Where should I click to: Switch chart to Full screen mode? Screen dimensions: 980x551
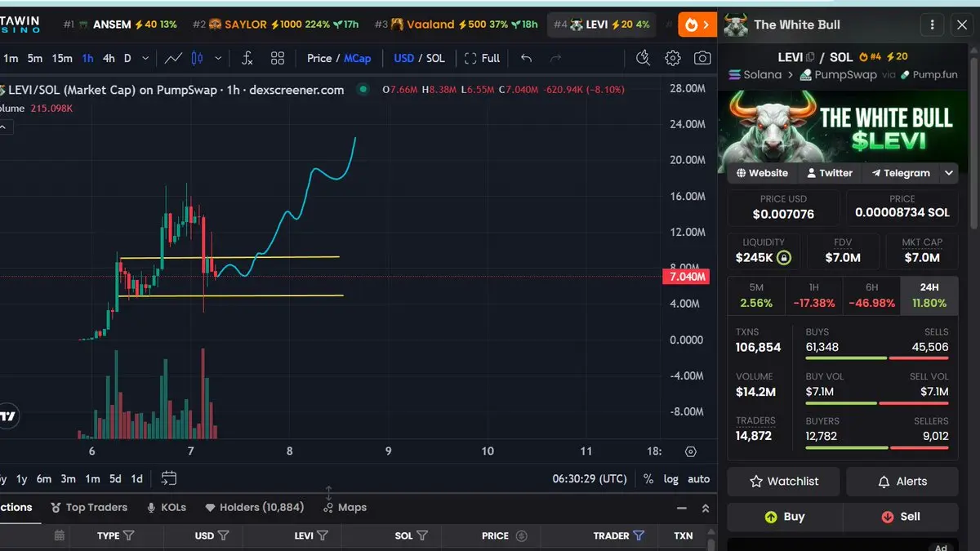483,58
